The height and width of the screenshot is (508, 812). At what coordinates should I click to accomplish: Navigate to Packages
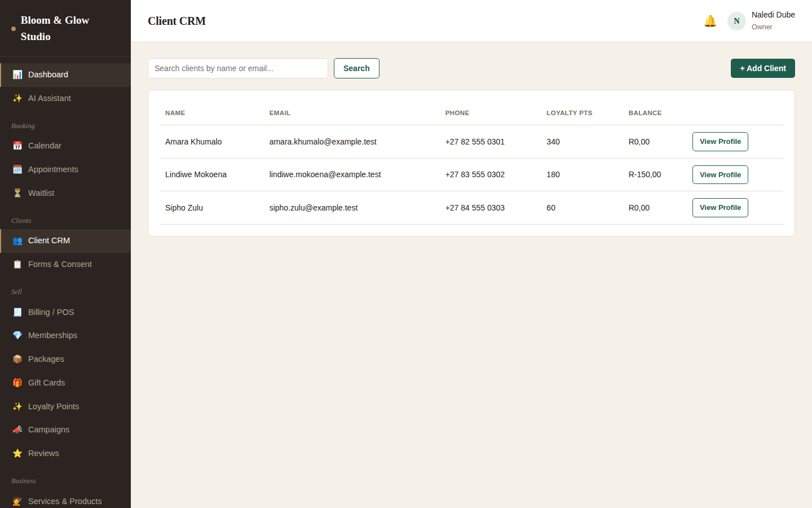[x=65, y=359]
